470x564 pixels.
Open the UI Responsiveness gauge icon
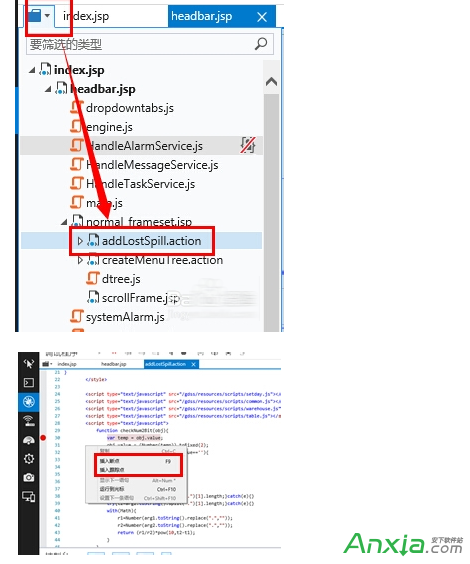29,440
